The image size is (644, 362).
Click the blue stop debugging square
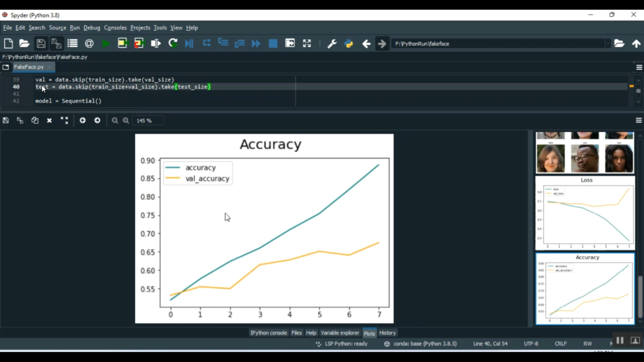point(273,44)
